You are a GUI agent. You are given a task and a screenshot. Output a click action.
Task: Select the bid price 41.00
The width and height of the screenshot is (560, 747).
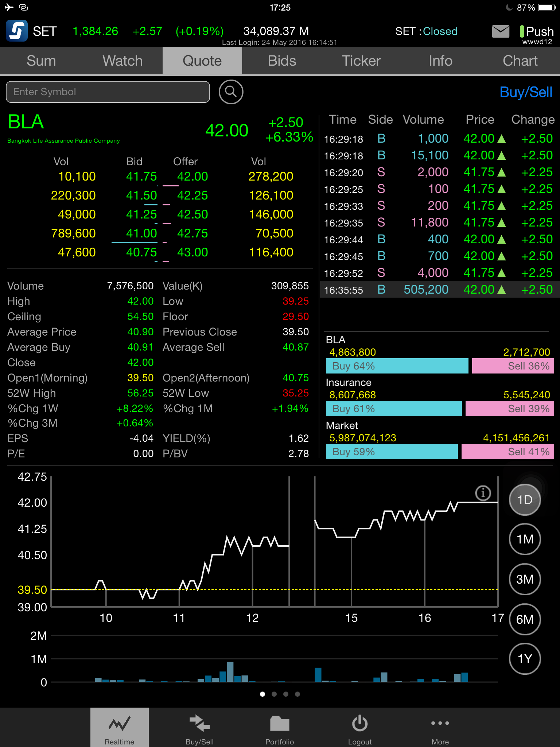[x=141, y=233]
